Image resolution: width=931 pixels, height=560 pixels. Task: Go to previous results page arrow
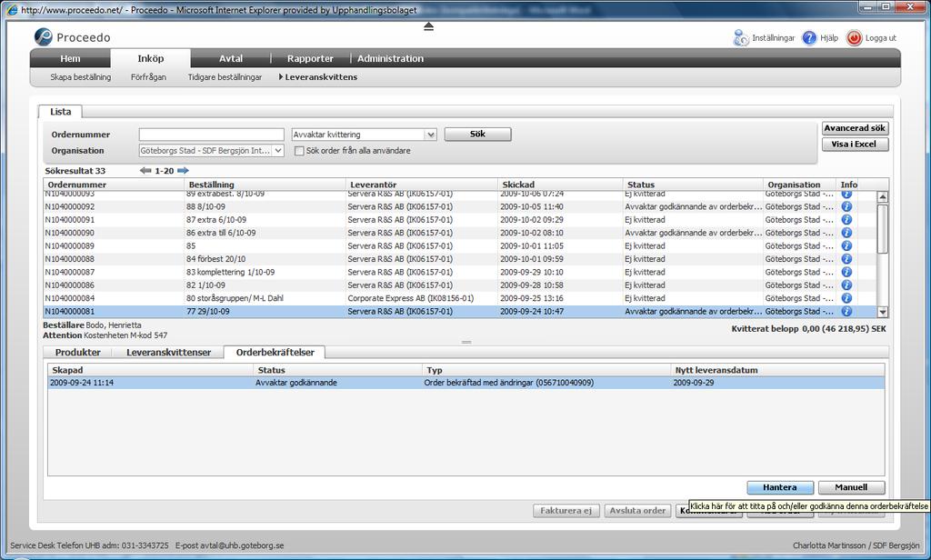[x=145, y=170]
